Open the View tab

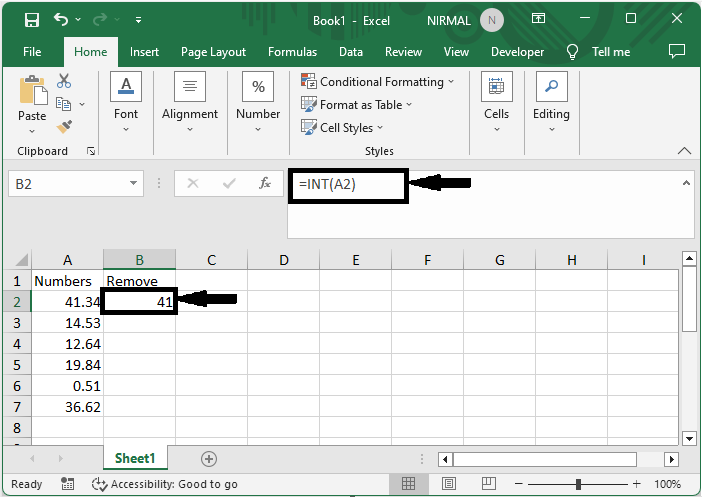[x=456, y=52]
